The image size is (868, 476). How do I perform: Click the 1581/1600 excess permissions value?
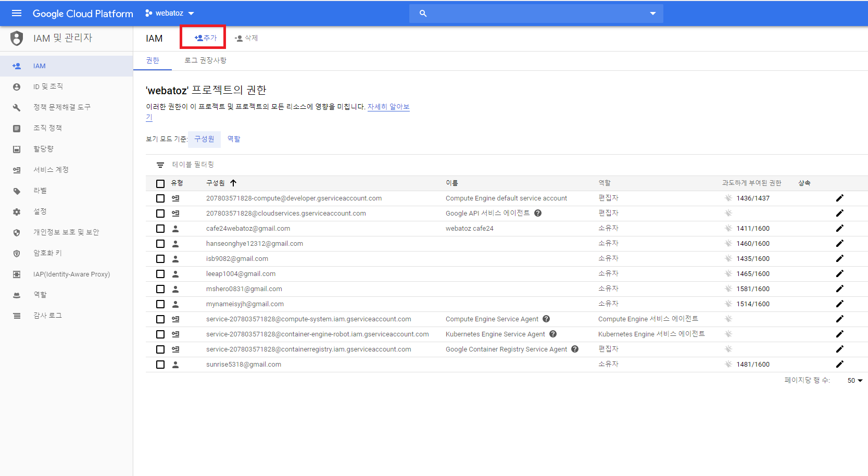[753, 289]
